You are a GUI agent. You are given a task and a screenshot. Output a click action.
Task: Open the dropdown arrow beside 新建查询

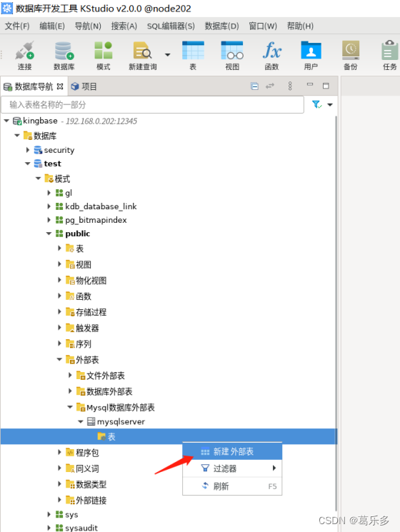[168, 54]
